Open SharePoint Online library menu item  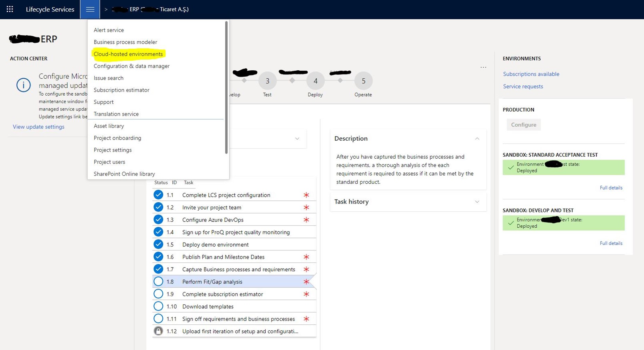point(124,174)
